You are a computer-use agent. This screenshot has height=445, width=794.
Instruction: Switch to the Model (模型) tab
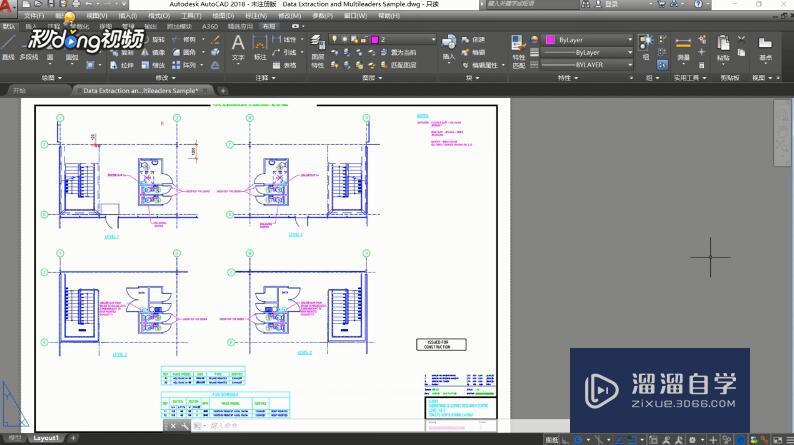pos(15,438)
